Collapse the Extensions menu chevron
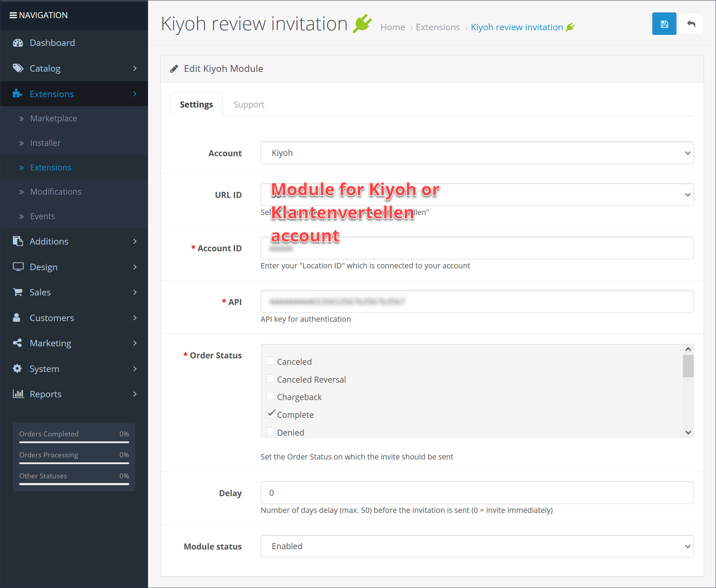The height and width of the screenshot is (588, 716). click(x=135, y=94)
